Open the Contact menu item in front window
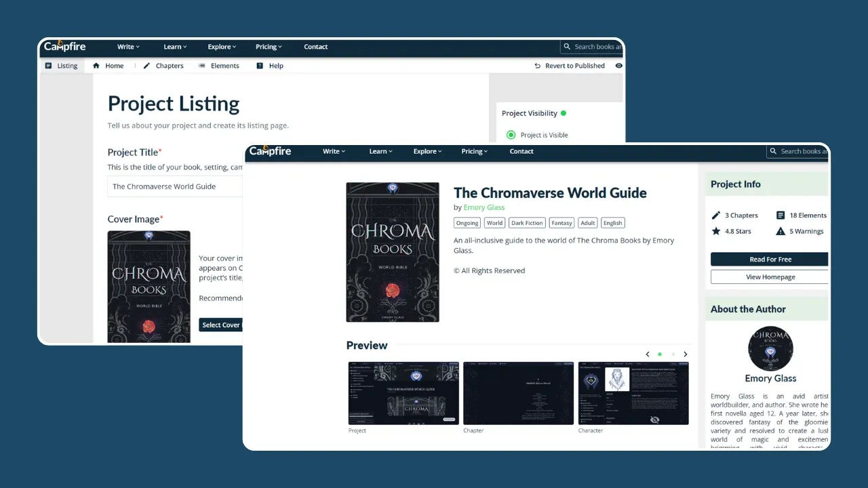The width and height of the screenshot is (868, 488). coord(521,152)
